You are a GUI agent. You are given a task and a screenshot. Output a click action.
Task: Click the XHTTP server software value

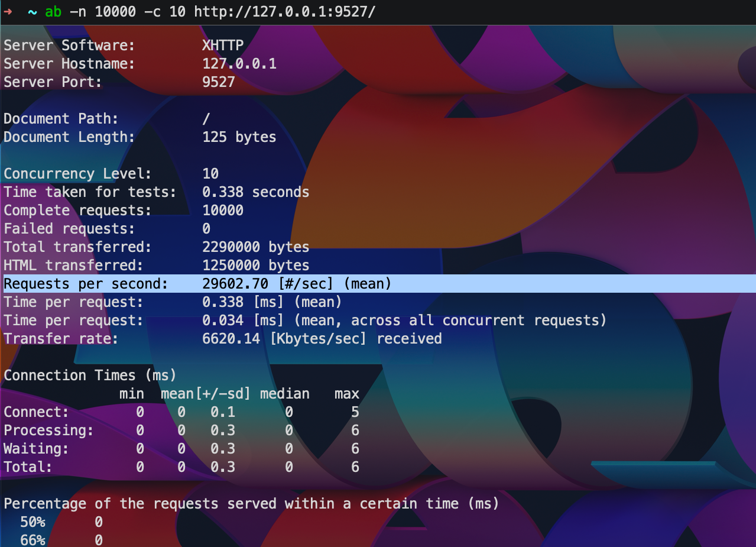pyautogui.click(x=222, y=46)
